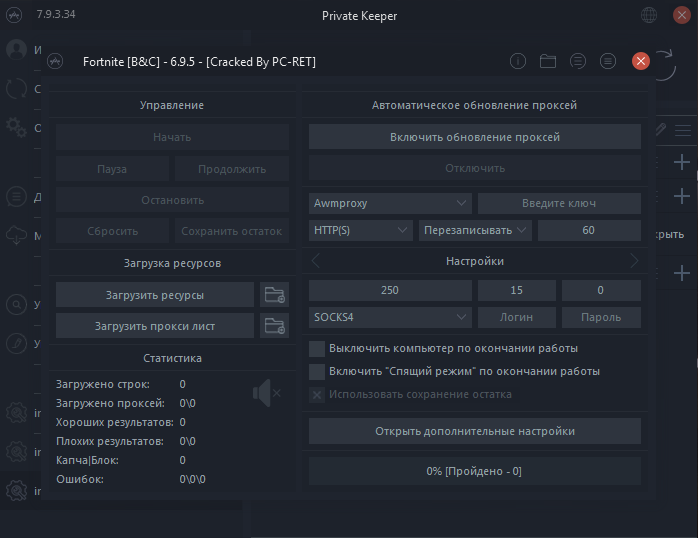698x538 pixels.
Task: Click the Введите ключ input field
Action: click(559, 203)
